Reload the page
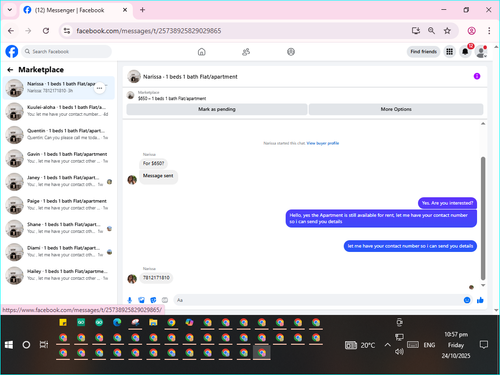This screenshot has height=375, width=500. 46,31
